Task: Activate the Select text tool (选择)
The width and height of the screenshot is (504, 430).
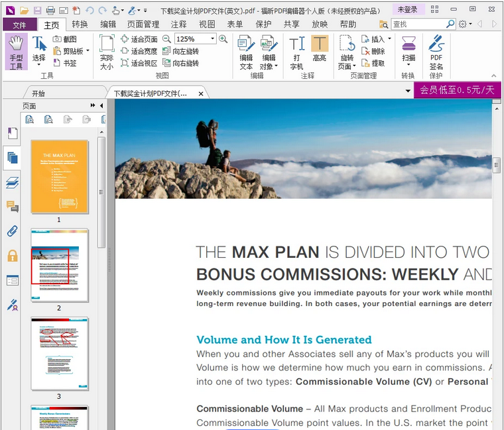Action: [x=39, y=51]
